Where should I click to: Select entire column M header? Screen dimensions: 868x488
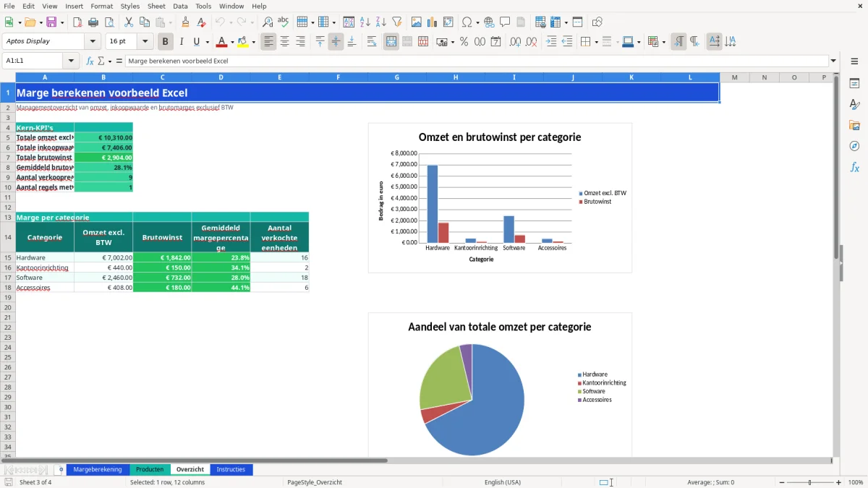point(734,77)
